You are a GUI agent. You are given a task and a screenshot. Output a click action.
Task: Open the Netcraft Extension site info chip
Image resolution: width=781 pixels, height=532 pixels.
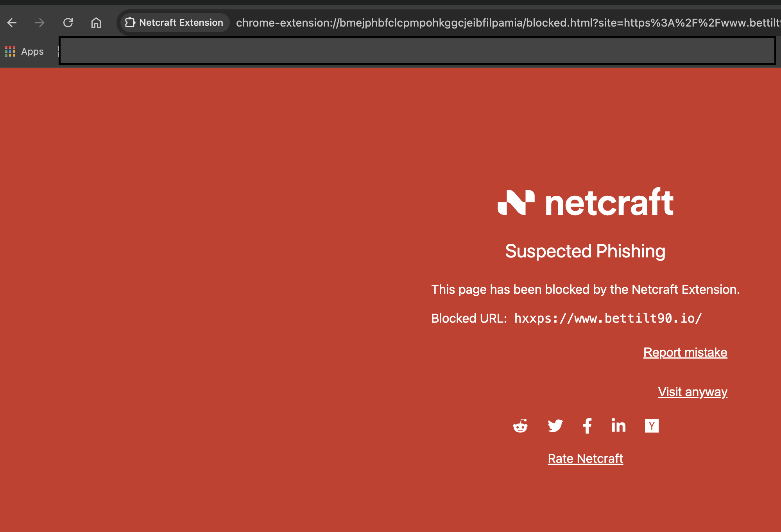tap(174, 23)
